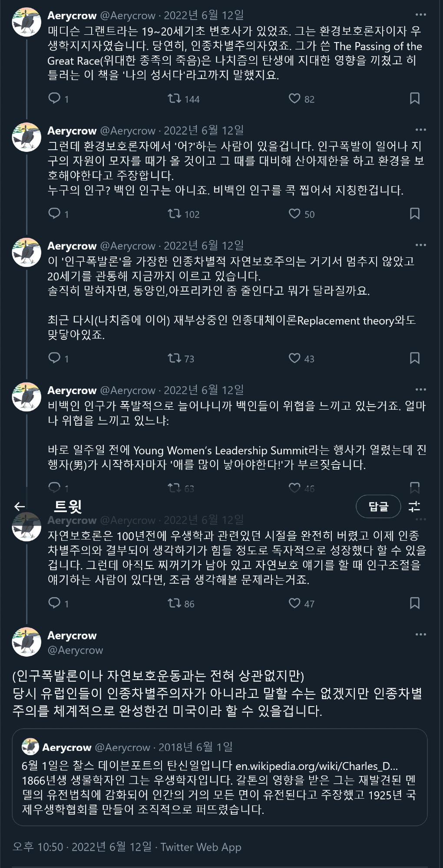Open more options on the first tweet
443x868 pixels.
pyautogui.click(x=420, y=15)
